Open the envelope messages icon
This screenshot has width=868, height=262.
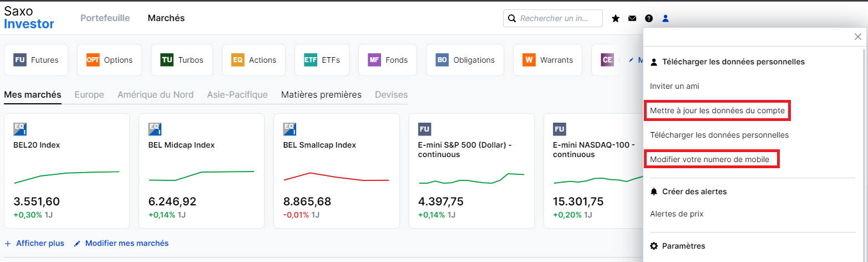[632, 18]
